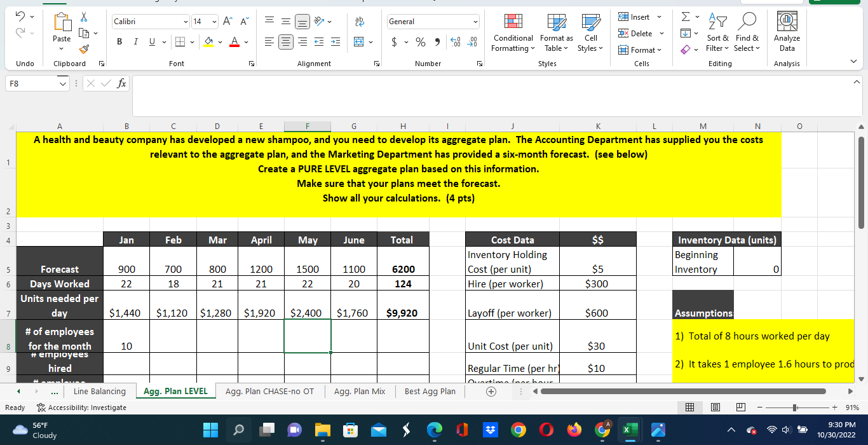Switch to Page Break Preview icon
This screenshot has width=868, height=445.
[740, 407]
